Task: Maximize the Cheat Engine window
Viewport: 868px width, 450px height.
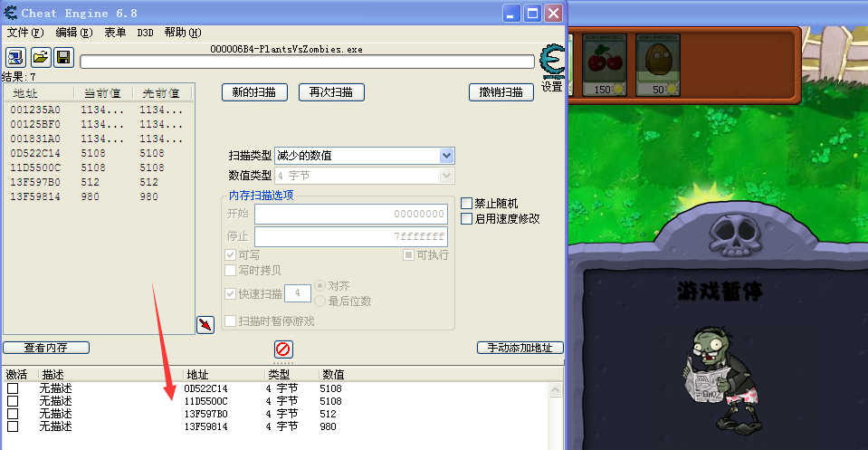Action: click(532, 14)
